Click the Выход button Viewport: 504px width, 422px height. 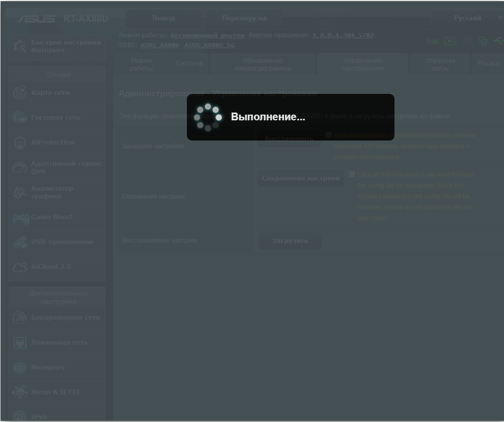[163, 18]
